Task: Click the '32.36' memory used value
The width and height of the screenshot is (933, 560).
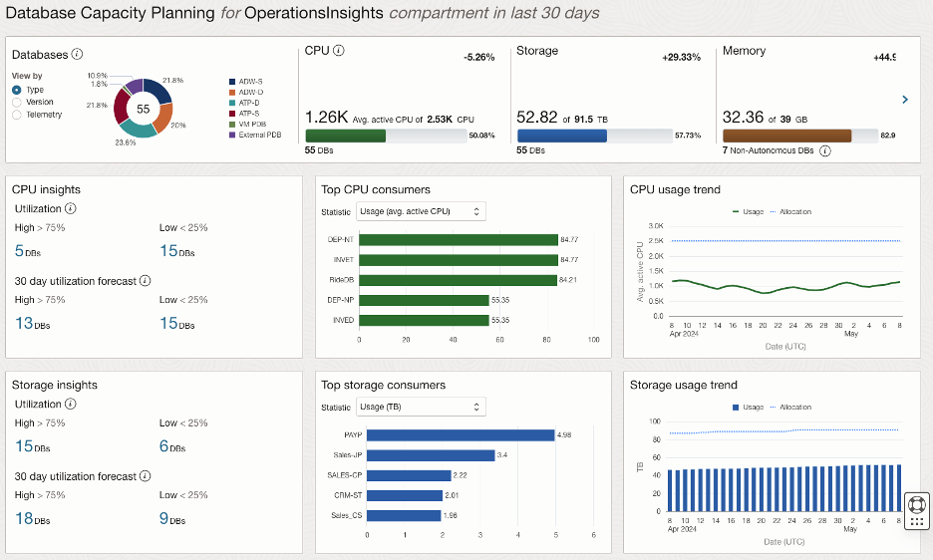Action: point(744,117)
